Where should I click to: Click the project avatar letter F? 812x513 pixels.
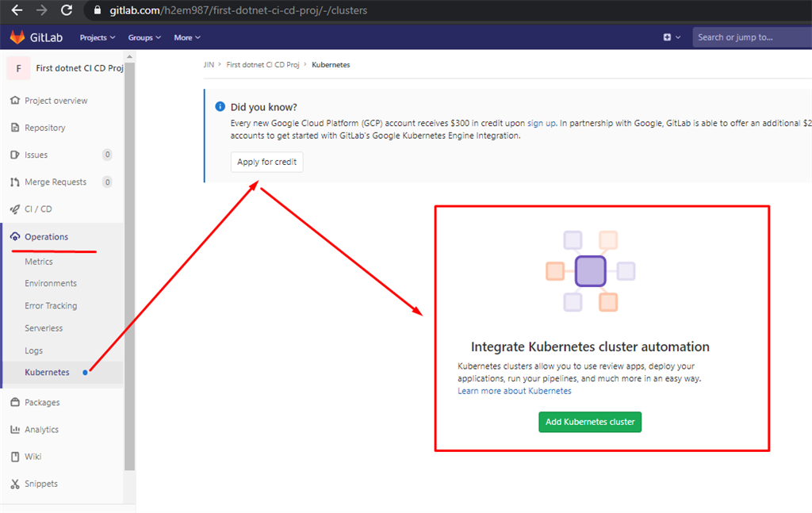coord(19,68)
